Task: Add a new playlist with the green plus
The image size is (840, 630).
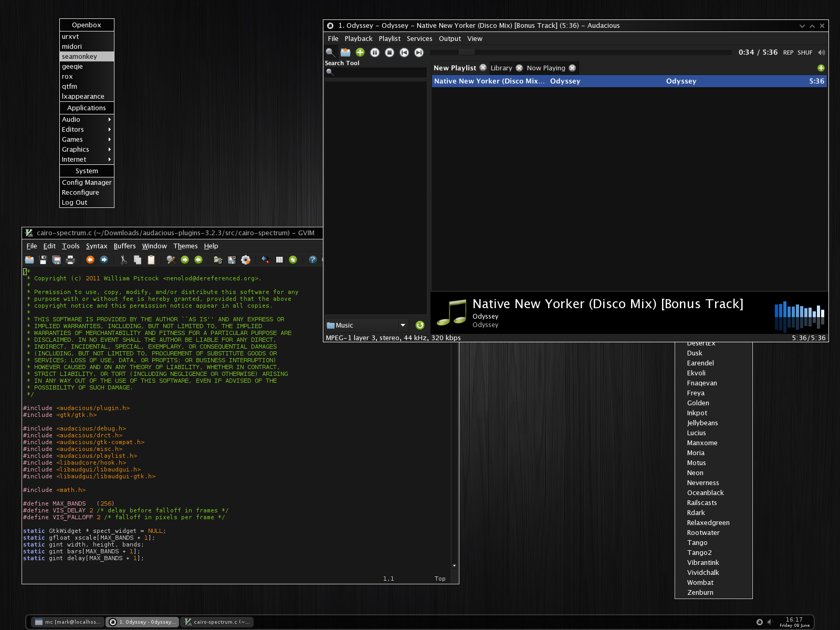Action: (x=821, y=68)
